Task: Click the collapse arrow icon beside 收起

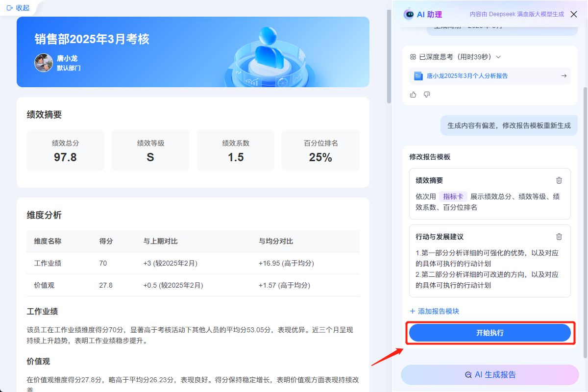Action: 10,7
